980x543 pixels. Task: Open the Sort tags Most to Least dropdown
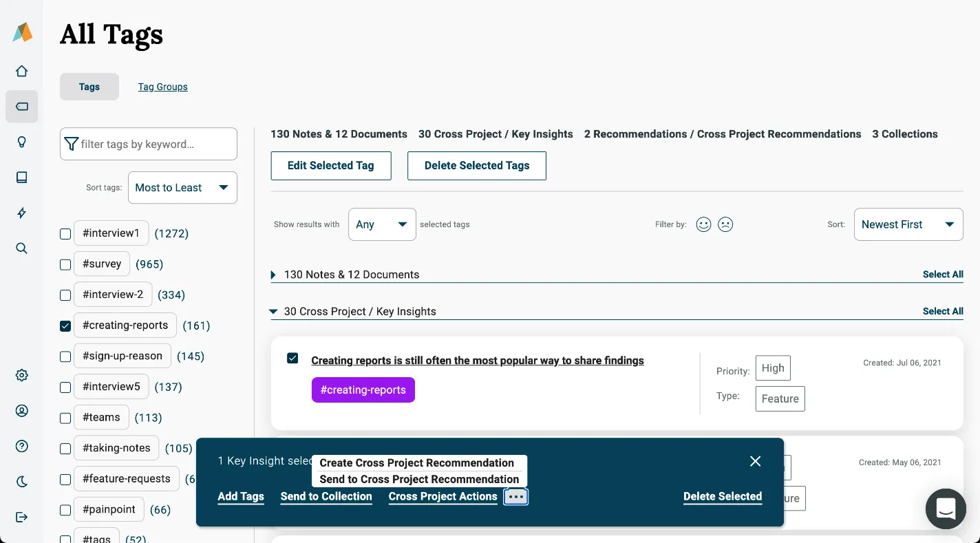[182, 188]
